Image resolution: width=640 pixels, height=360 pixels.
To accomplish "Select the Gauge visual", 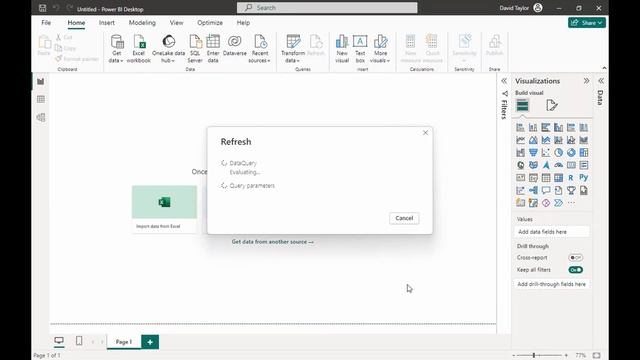I will [558, 165].
